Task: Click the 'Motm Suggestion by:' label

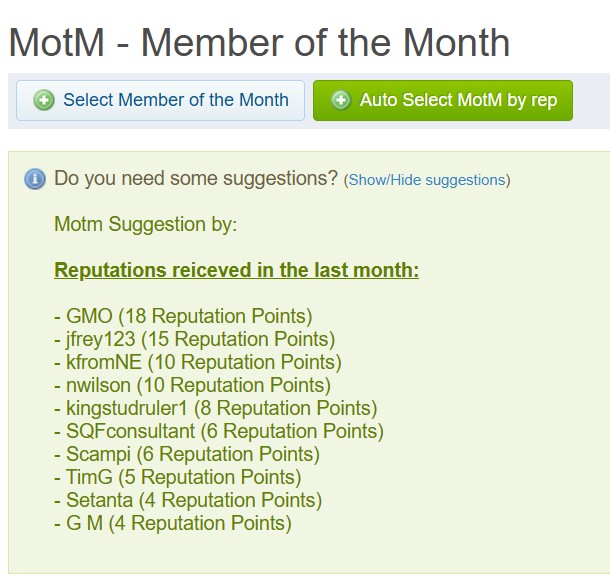Action: point(145,224)
